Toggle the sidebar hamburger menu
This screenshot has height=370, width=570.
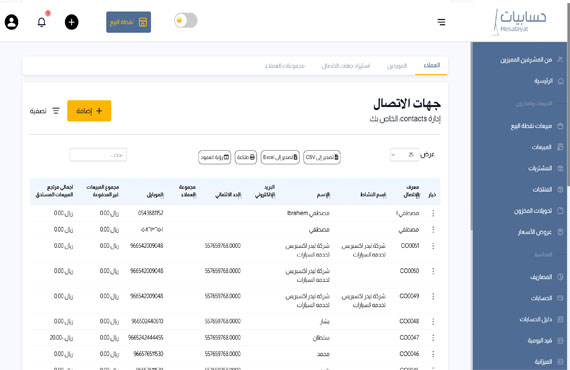click(441, 22)
